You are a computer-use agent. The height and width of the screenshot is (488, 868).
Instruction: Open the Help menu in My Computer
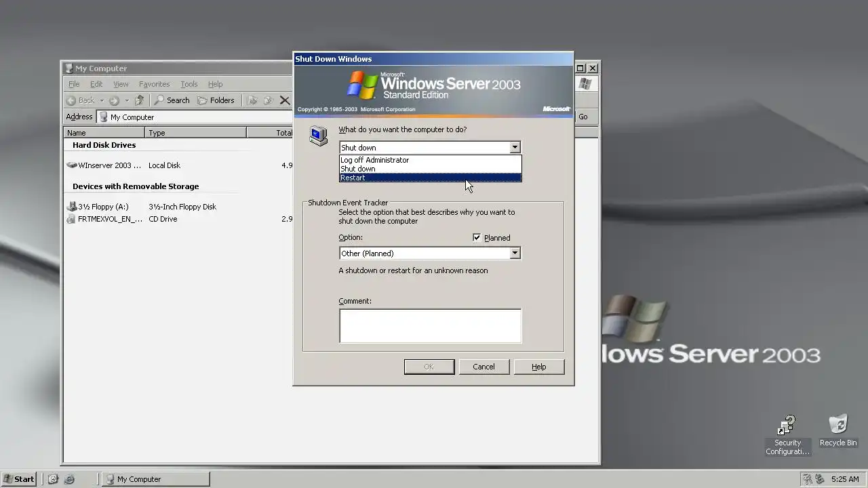[215, 84]
